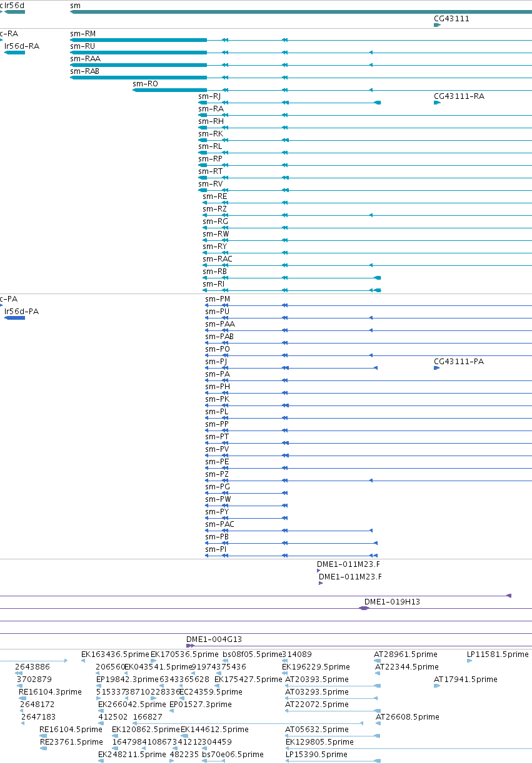This screenshot has width=532, height=764.
Task: Click EST label EK266042.5prime
Action: click(x=133, y=705)
